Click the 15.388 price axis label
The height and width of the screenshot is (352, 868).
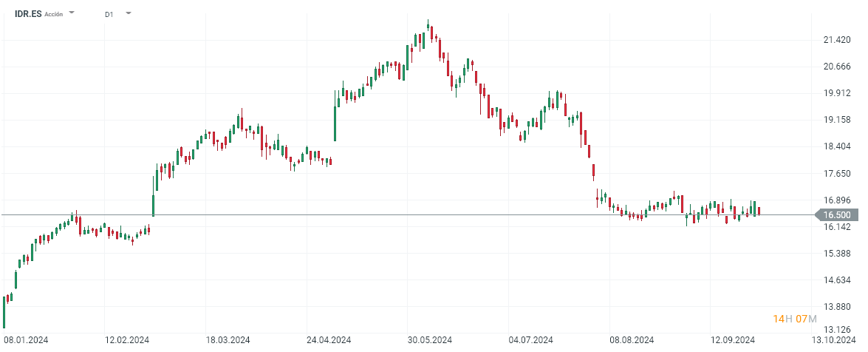[837, 254]
